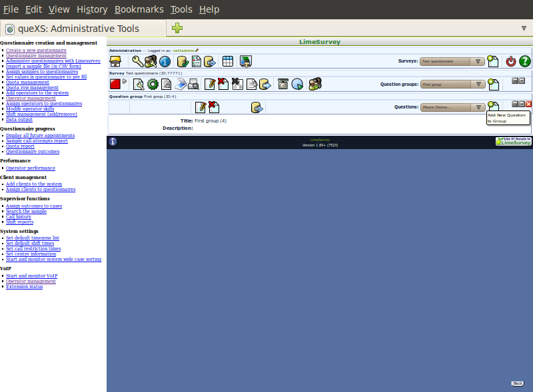The height and width of the screenshot is (392, 533).
Task: Open the History menu
Action: tap(92, 9)
